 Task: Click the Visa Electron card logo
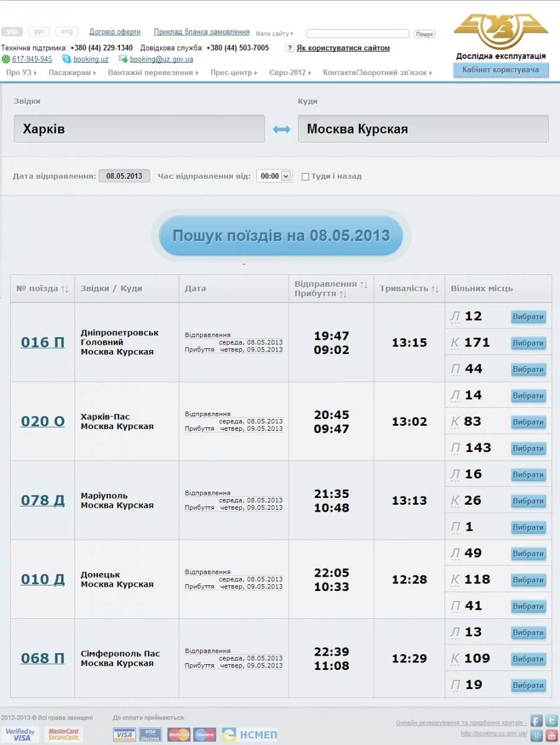(x=150, y=735)
